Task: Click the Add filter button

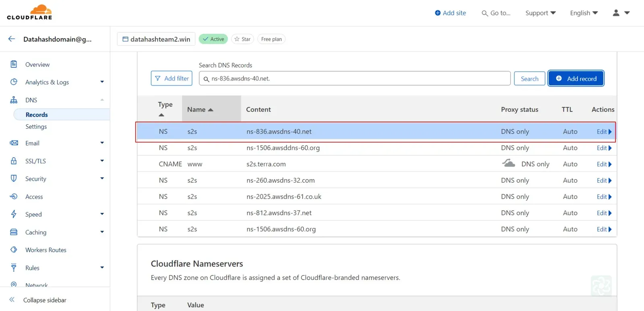Action: [x=171, y=78]
